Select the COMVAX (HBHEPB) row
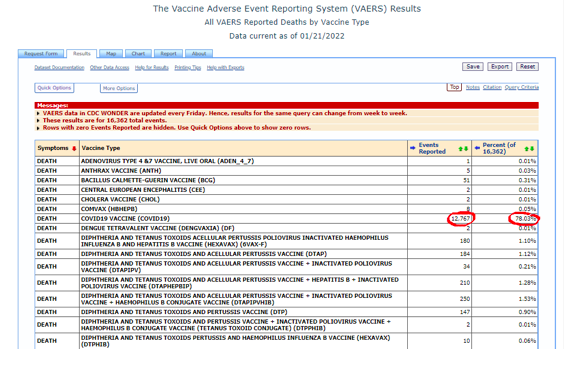571x367 pixels. tap(286, 209)
